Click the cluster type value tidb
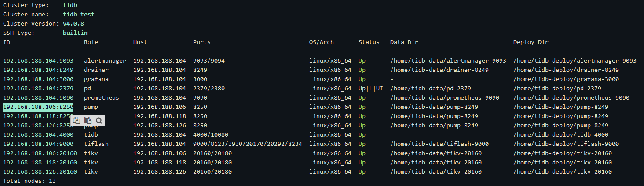 70,5
